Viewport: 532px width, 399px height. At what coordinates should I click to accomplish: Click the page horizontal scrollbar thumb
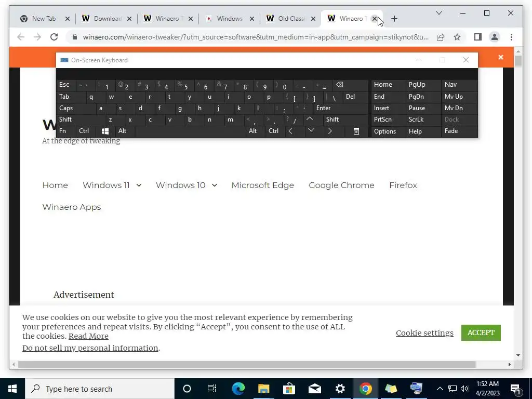tap(247, 364)
